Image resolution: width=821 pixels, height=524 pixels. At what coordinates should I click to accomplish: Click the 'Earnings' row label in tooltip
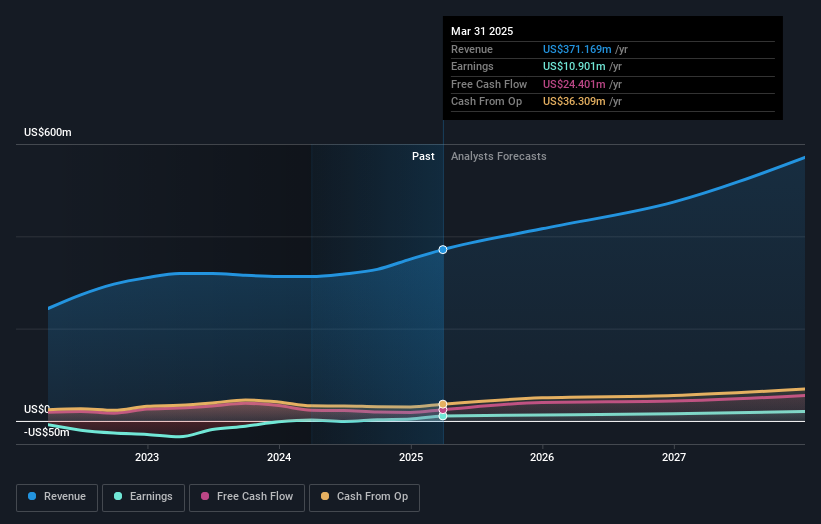click(472, 66)
